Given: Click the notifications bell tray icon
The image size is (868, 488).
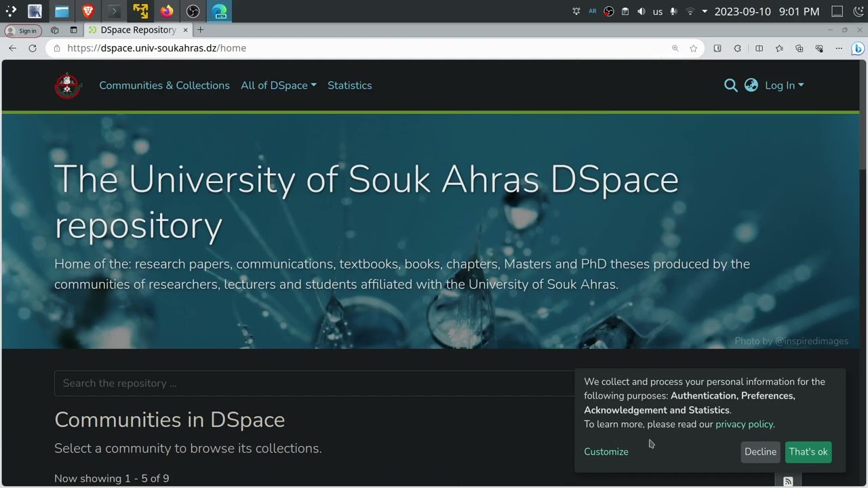Looking at the screenshot, I should (x=576, y=12).
